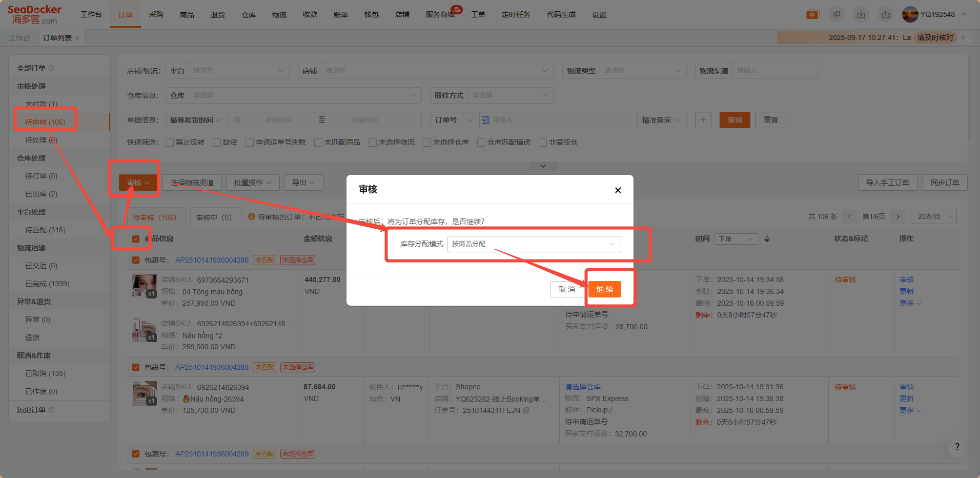
Task: Click the download center icon
Action: click(861, 15)
